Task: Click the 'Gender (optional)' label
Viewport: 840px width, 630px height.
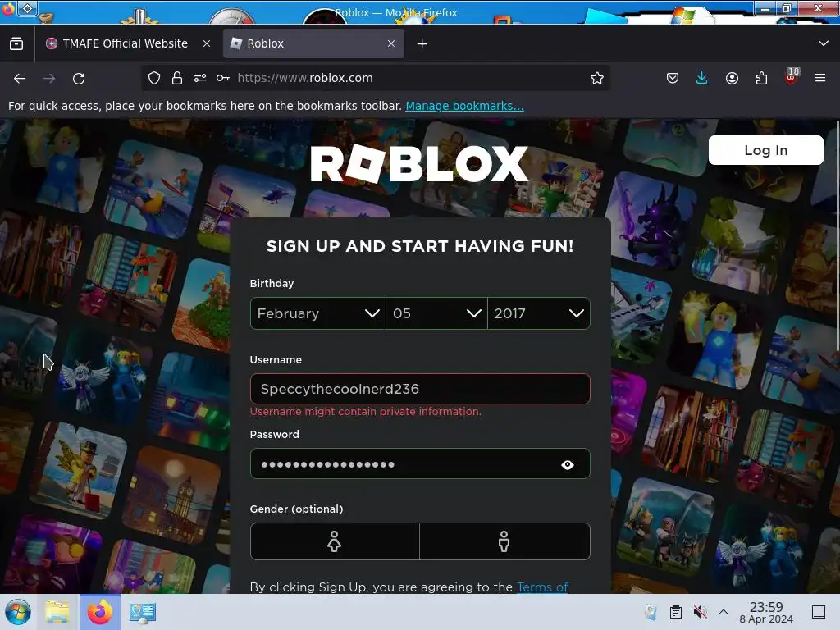Action: coord(296,509)
